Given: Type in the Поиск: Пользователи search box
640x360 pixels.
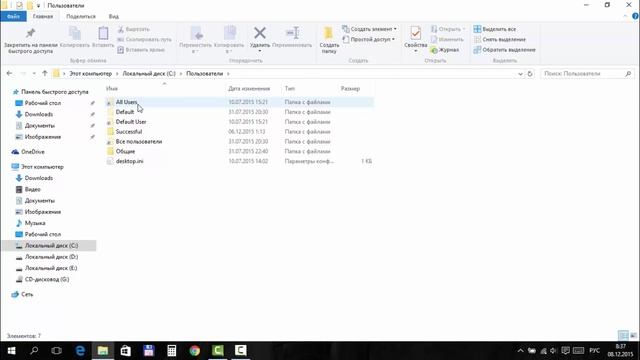Looking at the screenshot, I should pyautogui.click(x=582, y=74).
